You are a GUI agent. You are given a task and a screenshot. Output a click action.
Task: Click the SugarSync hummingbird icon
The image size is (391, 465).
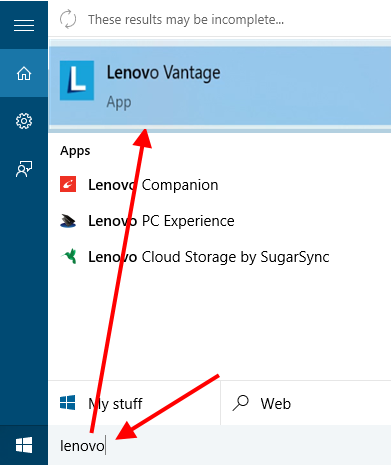pyautogui.click(x=69, y=256)
